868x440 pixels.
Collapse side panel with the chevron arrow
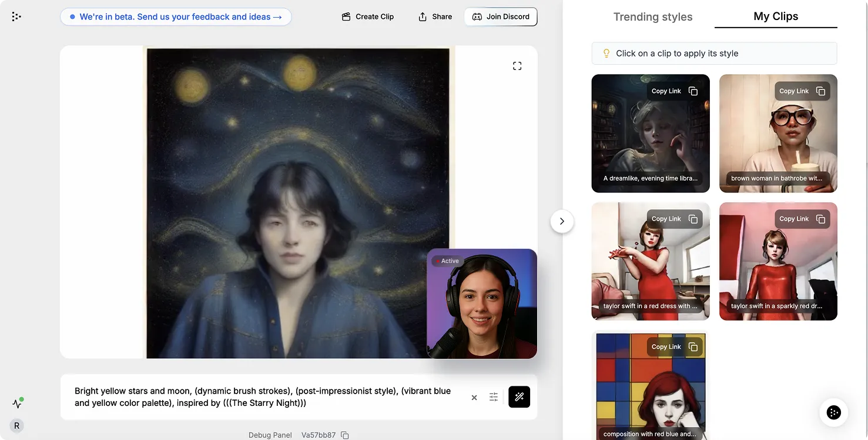point(562,221)
